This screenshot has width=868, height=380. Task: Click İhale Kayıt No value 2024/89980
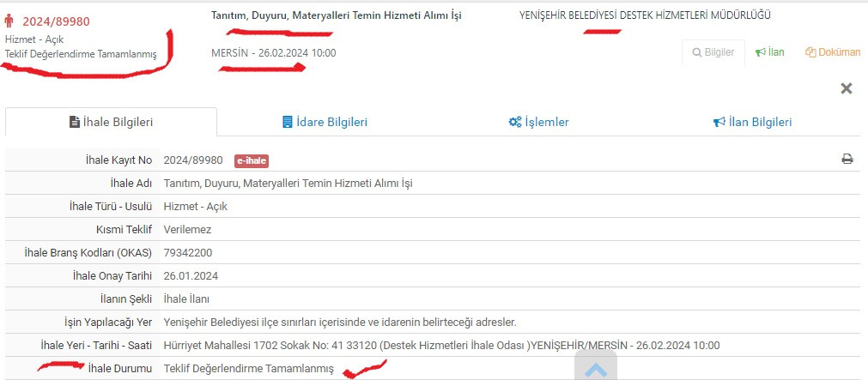click(x=193, y=160)
